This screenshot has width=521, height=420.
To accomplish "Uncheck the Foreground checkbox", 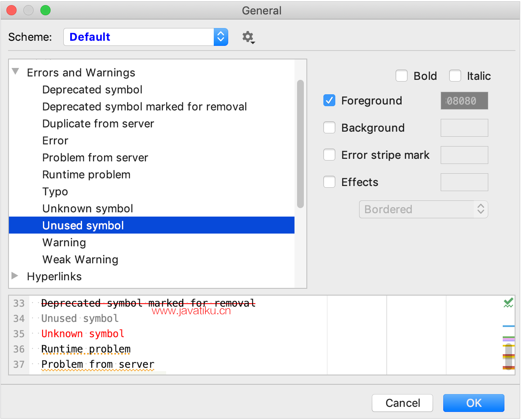I will point(329,101).
